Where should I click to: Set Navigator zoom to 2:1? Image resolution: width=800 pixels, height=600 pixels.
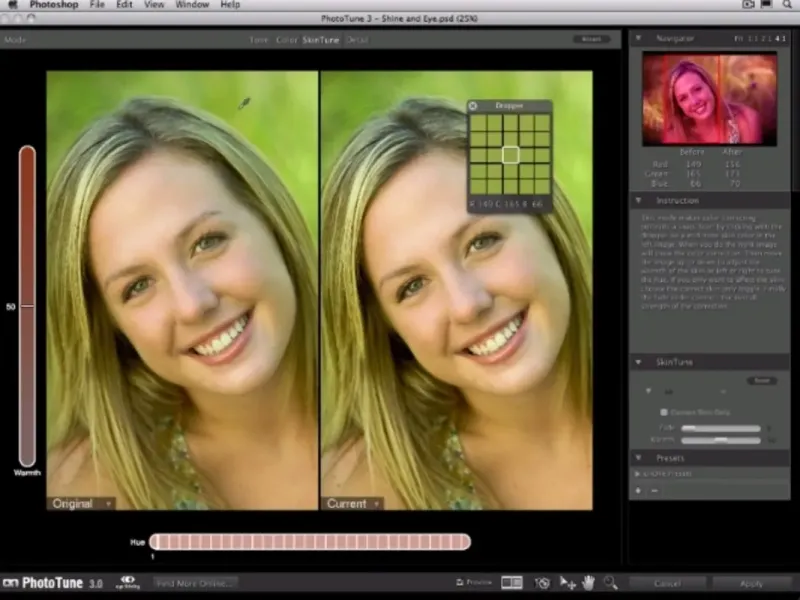tap(766, 38)
